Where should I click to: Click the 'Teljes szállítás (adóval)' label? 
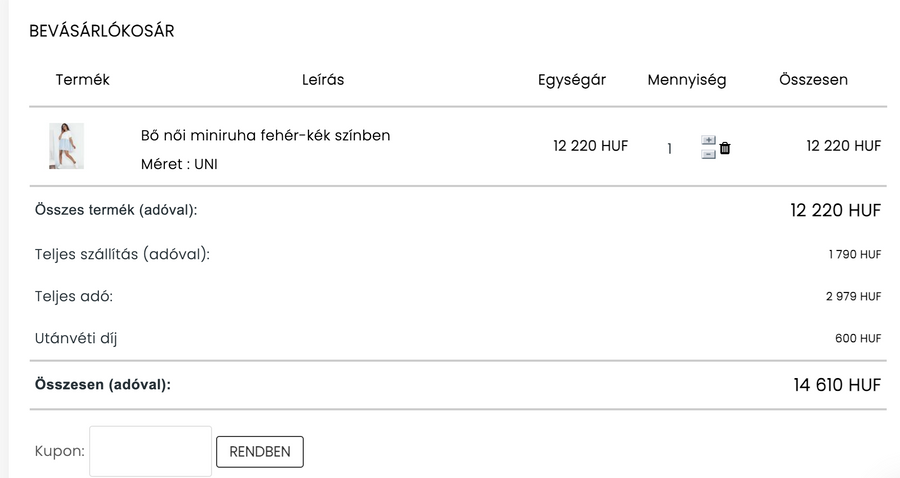(122, 254)
